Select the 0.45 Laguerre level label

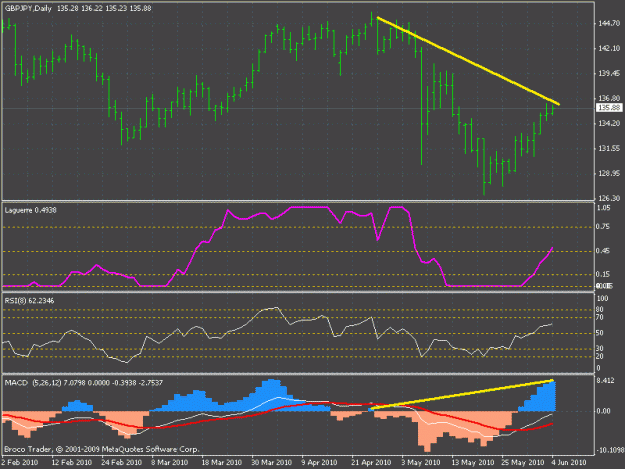click(x=603, y=251)
